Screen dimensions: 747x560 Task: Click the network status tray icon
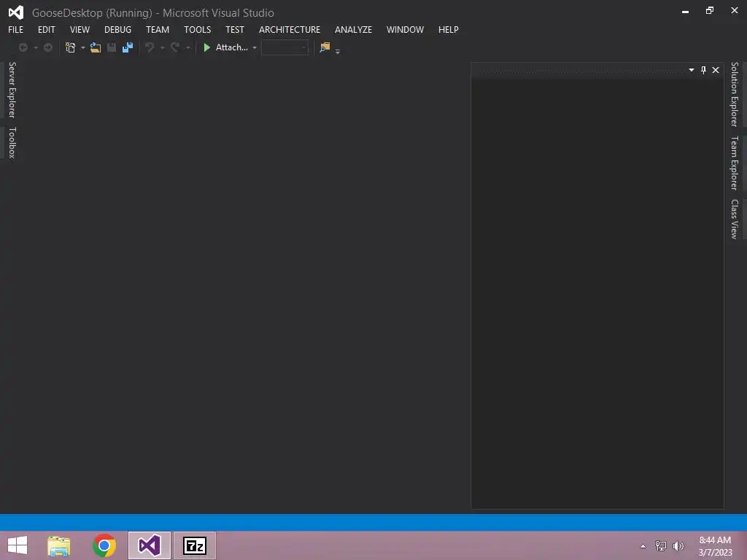pos(661,545)
